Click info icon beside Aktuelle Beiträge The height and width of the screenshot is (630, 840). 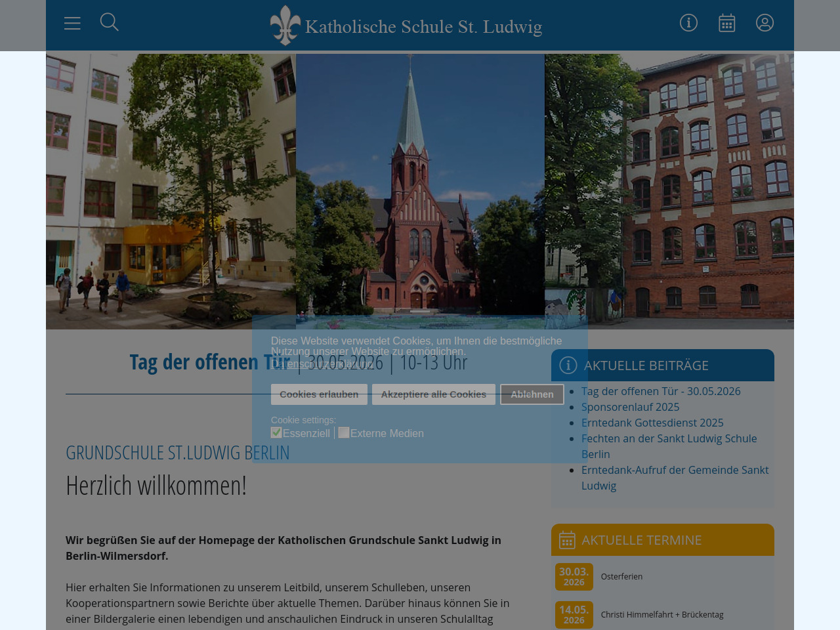click(x=568, y=365)
